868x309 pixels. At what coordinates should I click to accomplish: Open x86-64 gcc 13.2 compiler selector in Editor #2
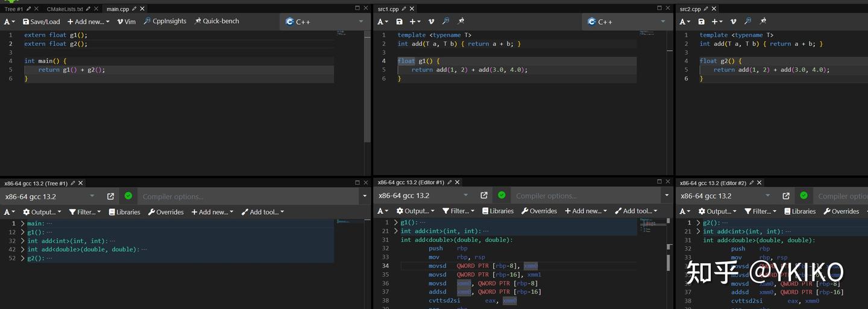(x=723, y=196)
